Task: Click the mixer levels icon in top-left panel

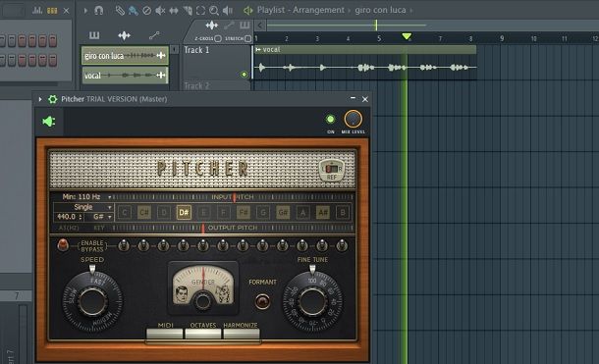Action: click(37, 10)
